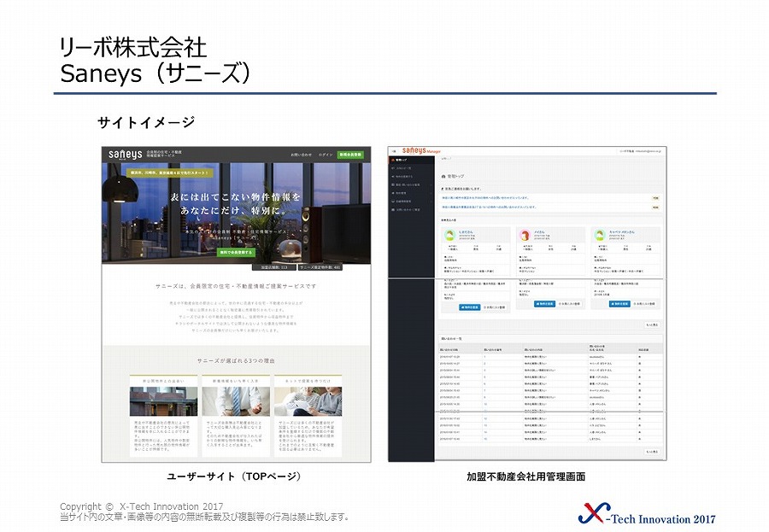Screen dimensions: 769x532
Task: Click もっと見る below the inquiry table
Action: tap(652, 452)
